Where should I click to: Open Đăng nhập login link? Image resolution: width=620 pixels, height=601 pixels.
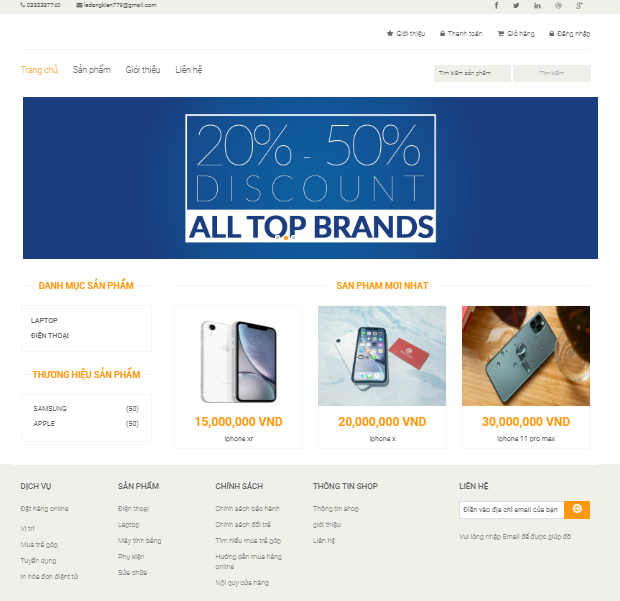(x=569, y=34)
